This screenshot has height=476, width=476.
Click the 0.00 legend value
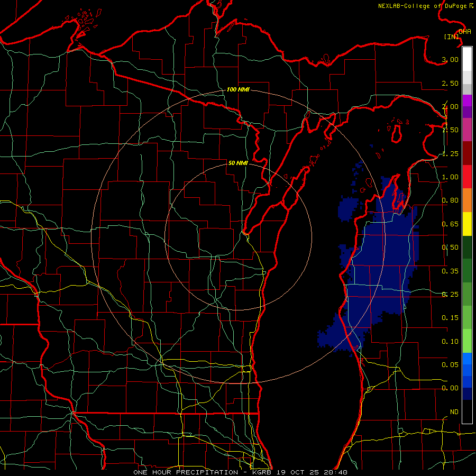coord(450,388)
